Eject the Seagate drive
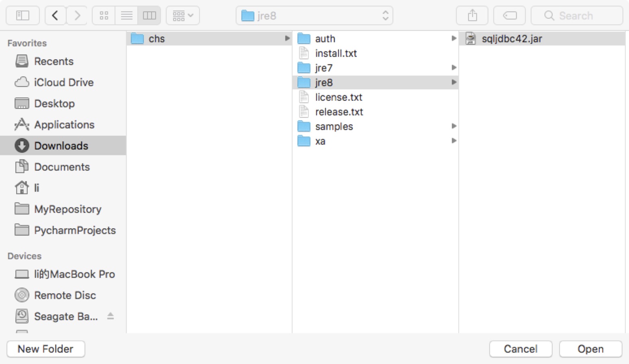629x364 pixels. coord(110,316)
